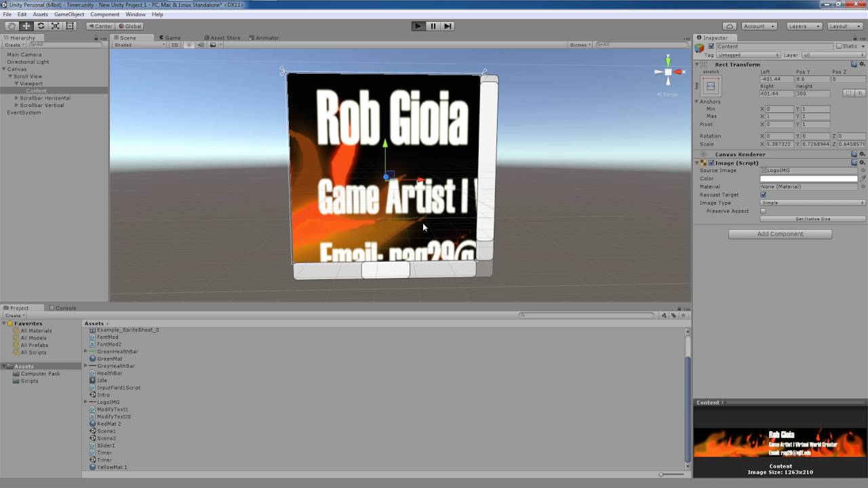Select the Rotate tool in the toolbar
Image resolution: width=868 pixels, height=488 pixels.
pyautogui.click(x=41, y=26)
